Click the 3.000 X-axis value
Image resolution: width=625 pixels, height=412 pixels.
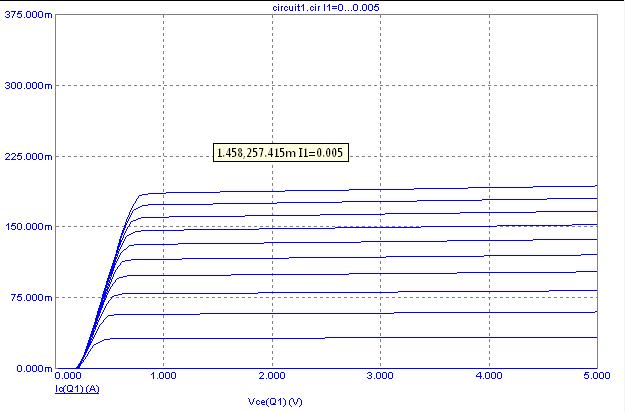[x=380, y=376]
